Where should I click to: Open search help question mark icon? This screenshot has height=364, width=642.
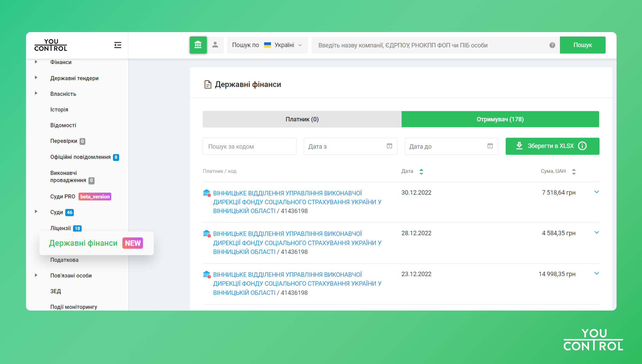pyautogui.click(x=552, y=45)
